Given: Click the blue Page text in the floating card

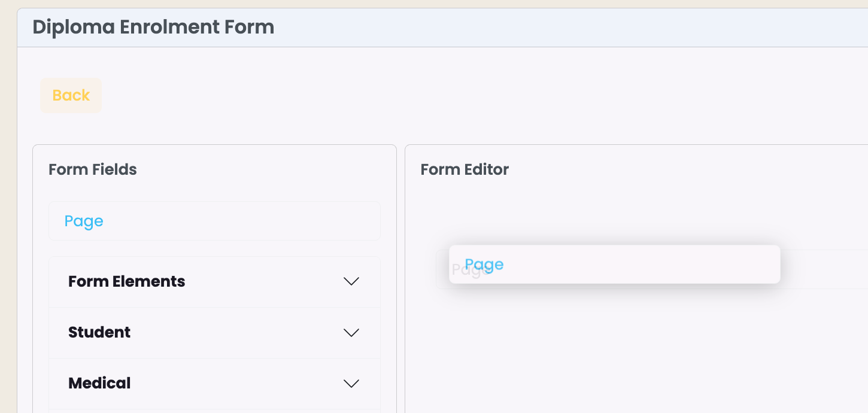Looking at the screenshot, I should tap(484, 265).
